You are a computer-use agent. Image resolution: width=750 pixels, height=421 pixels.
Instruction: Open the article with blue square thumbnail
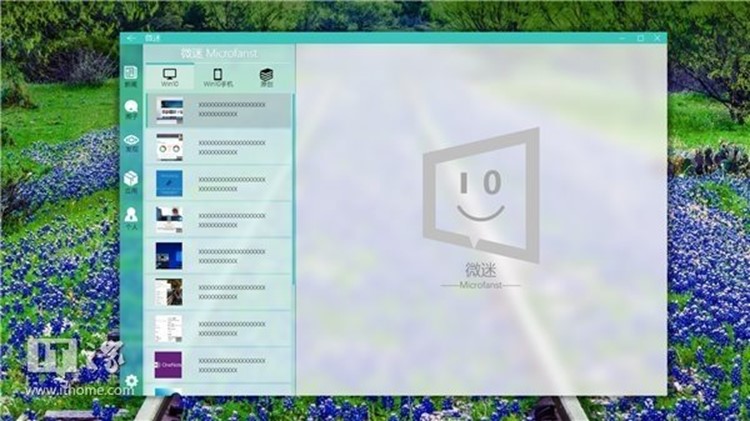(x=219, y=182)
